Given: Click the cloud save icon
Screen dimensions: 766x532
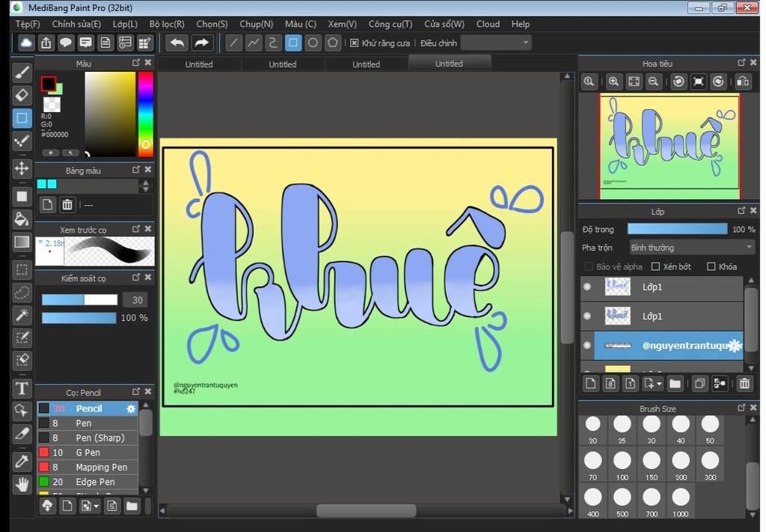Looking at the screenshot, I should click(26, 43).
